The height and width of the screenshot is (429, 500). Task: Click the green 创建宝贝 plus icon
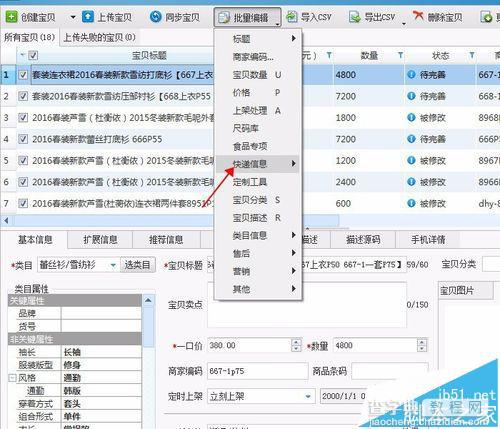point(11,17)
